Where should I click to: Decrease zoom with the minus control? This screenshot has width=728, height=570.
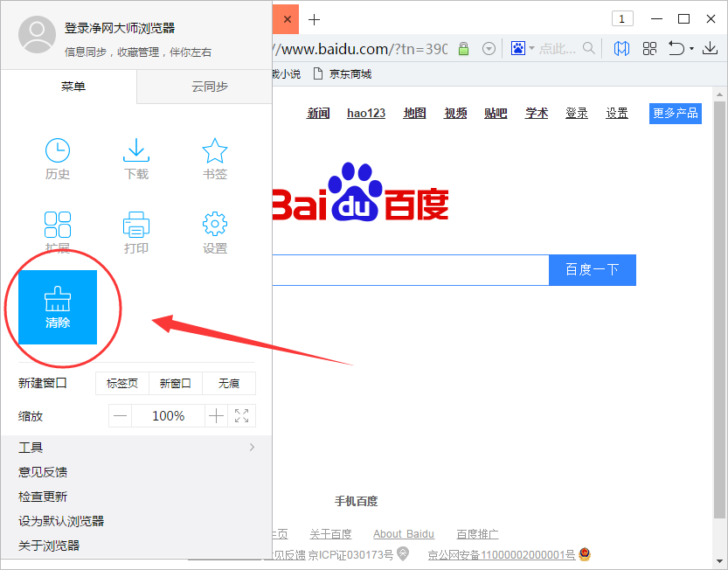tap(120, 415)
